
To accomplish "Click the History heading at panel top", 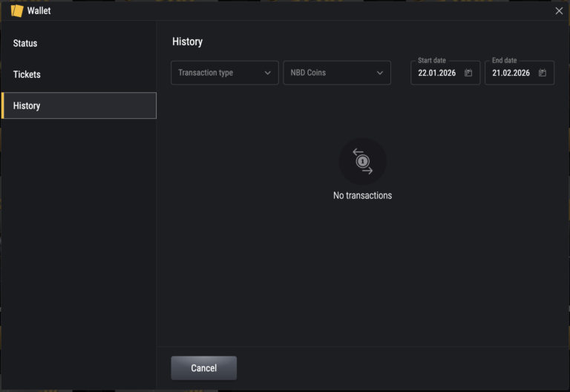I will point(187,42).
